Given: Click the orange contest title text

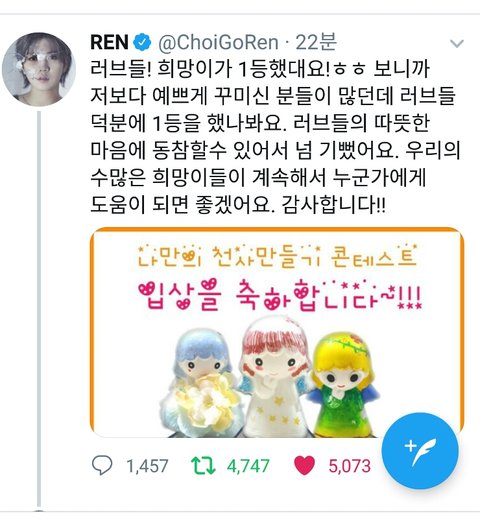Looking at the screenshot, I should (x=277, y=256).
